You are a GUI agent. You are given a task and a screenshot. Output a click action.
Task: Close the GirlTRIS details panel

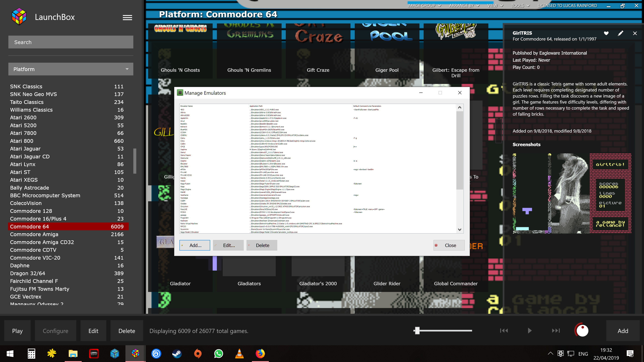click(635, 33)
